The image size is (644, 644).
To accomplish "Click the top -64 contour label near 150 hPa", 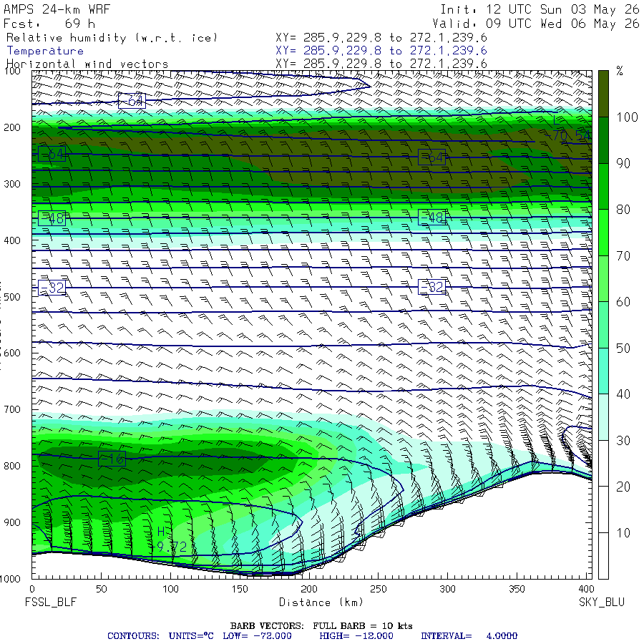I will pos(132,101).
